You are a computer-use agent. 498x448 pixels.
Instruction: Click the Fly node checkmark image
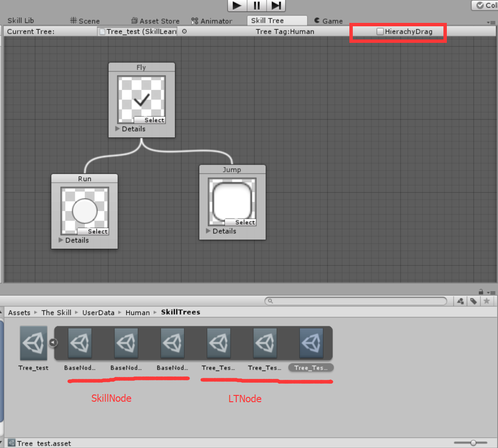[x=141, y=99]
